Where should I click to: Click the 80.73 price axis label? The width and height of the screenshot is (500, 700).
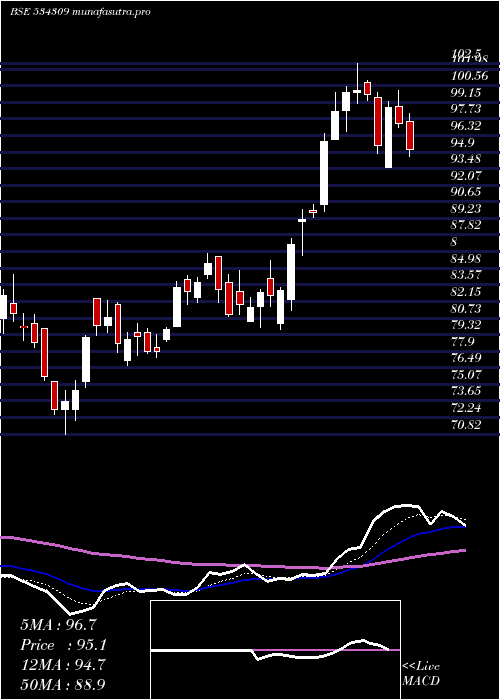coord(466,309)
